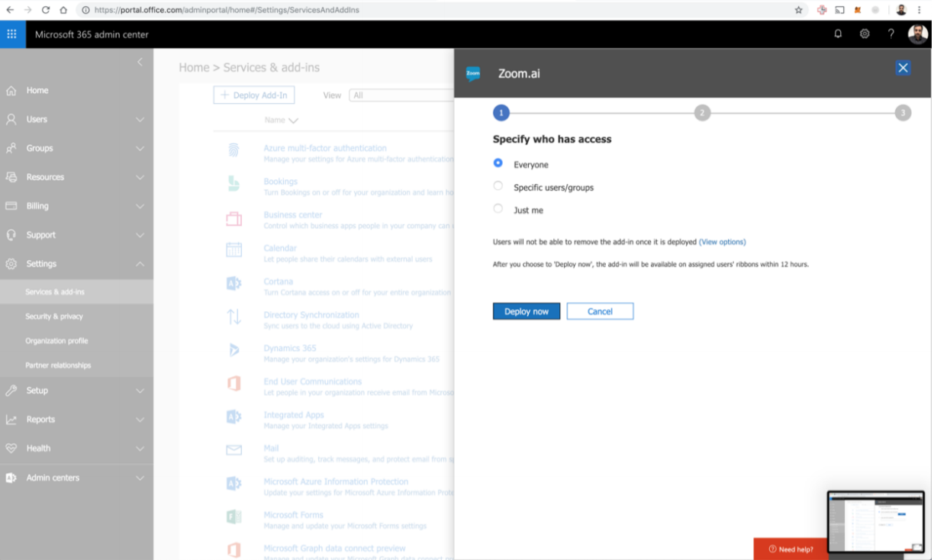Expand the Groups menu chevron
Screen dimensions: 934x560
140,149
